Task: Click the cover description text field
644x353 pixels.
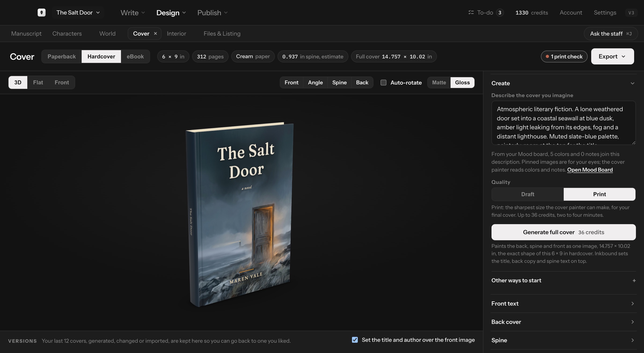Action: click(563, 123)
